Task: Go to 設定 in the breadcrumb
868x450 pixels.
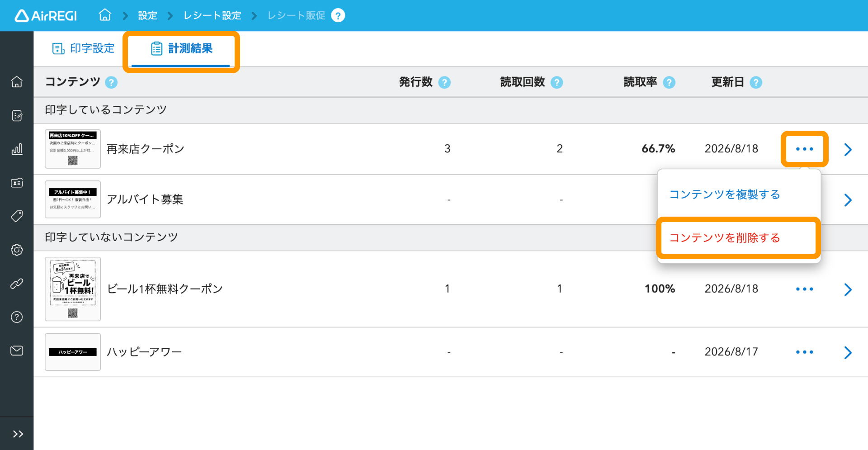Action: tap(147, 15)
